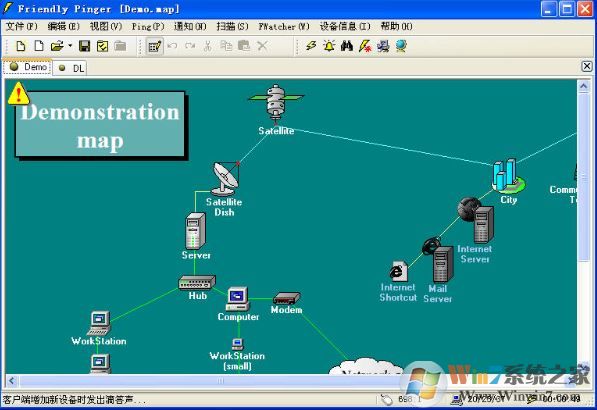Click the yellow alarm bell icon
Image resolution: width=597 pixels, height=410 pixels.
pos(329,46)
